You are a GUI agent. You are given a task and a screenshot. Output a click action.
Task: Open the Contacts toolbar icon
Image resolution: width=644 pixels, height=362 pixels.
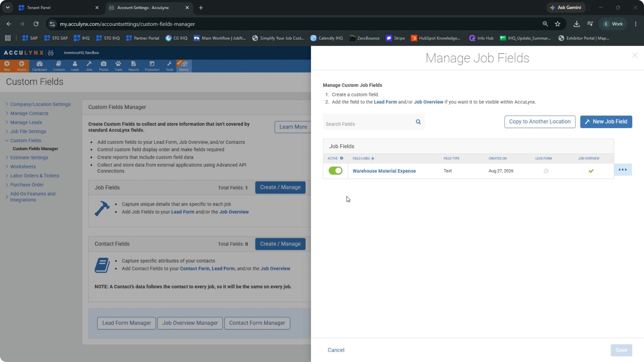[x=59, y=66]
